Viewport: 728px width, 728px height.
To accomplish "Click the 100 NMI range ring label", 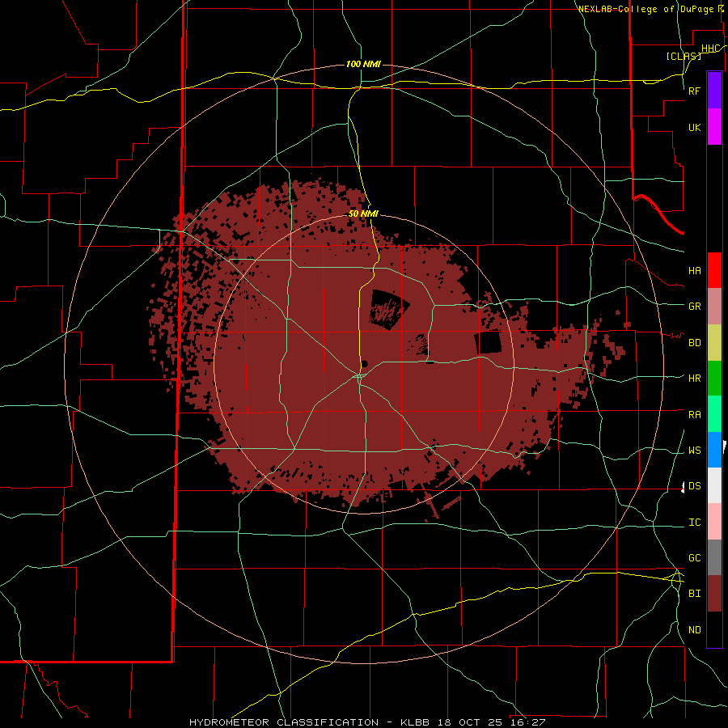I will pyautogui.click(x=363, y=64).
